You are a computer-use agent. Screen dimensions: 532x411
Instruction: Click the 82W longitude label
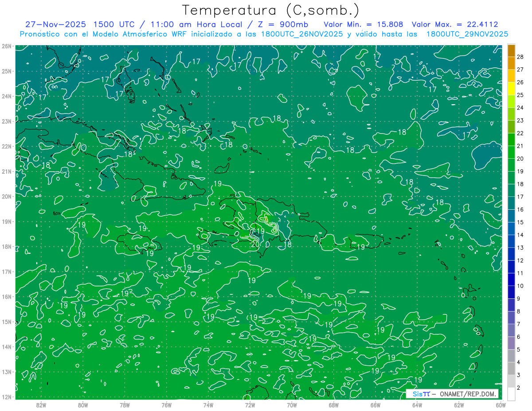click(41, 405)
